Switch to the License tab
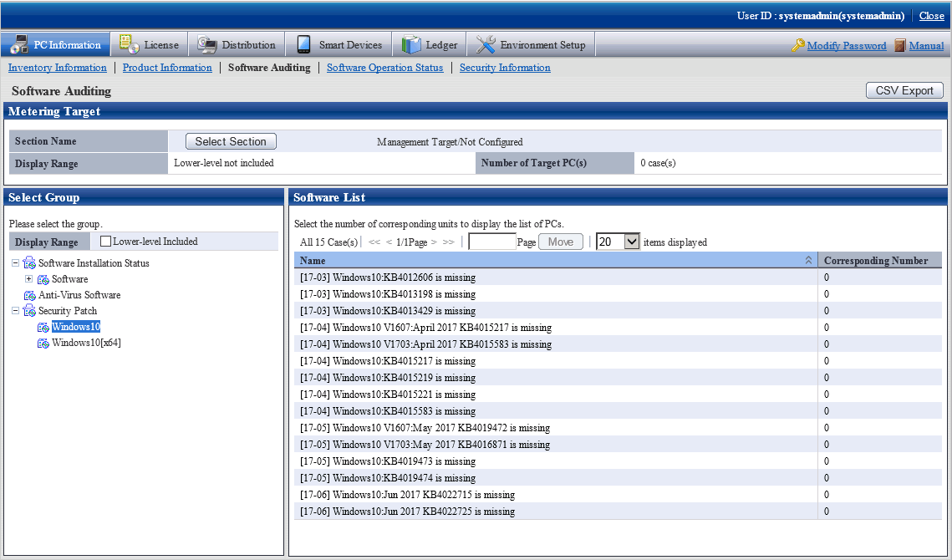This screenshot has width=952, height=560. point(150,44)
